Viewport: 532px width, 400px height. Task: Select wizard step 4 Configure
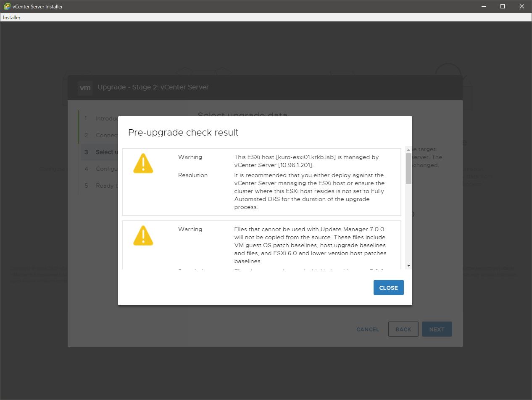pos(101,169)
